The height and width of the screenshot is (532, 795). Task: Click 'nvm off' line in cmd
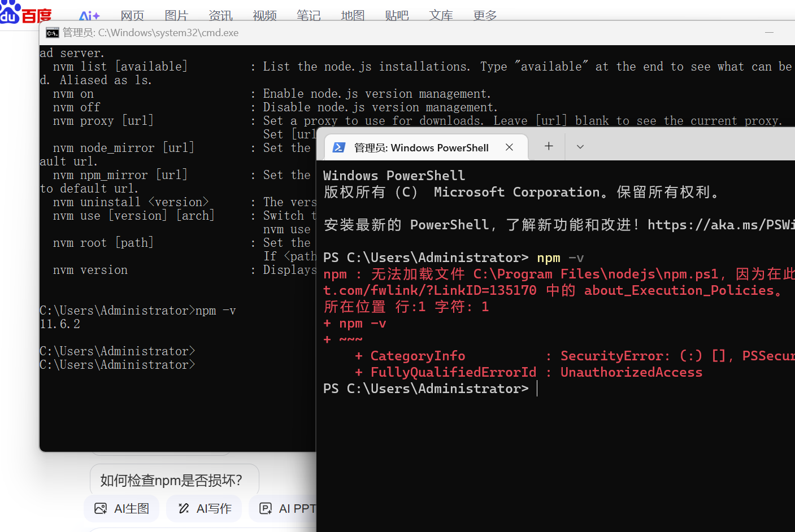click(77, 107)
